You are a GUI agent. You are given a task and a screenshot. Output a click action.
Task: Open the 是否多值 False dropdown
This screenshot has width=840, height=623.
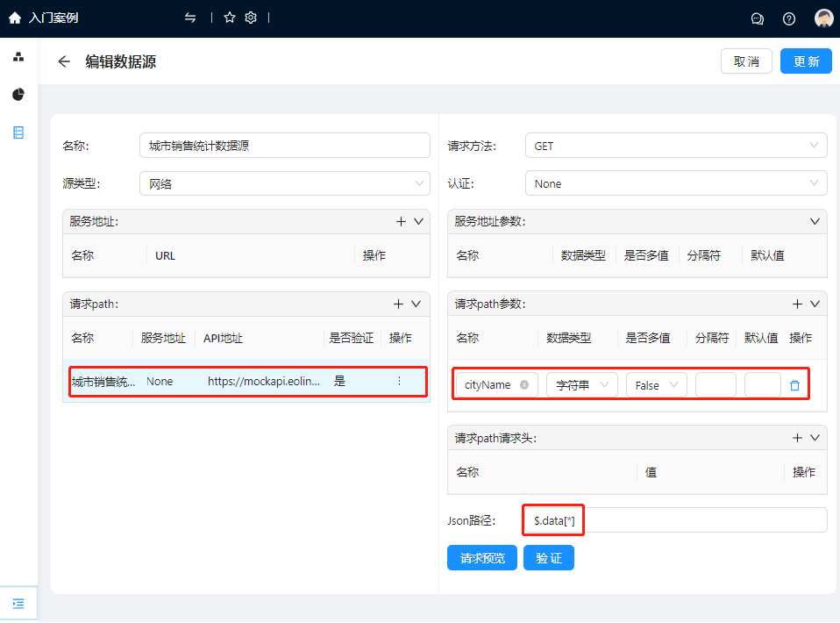tap(656, 385)
